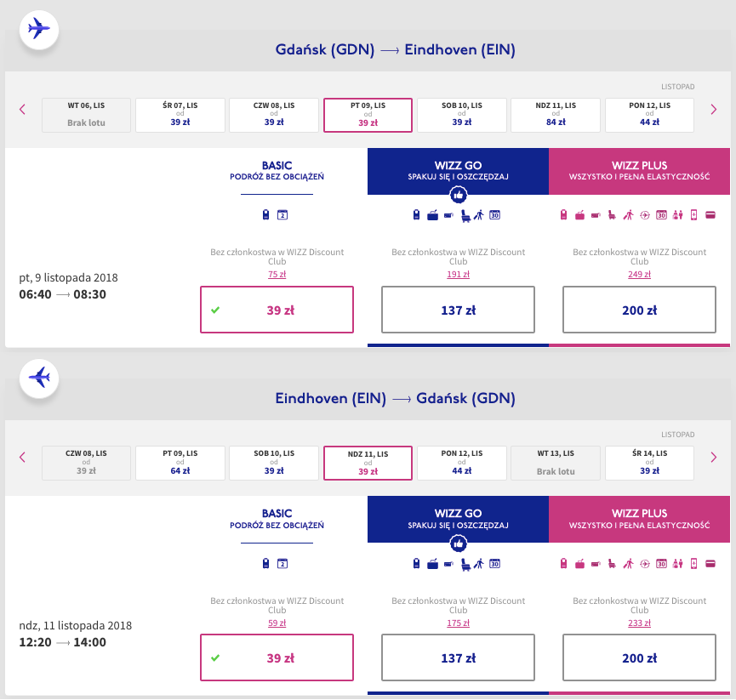Show later return dates with right arrow
The image size is (736, 700).
click(713, 457)
